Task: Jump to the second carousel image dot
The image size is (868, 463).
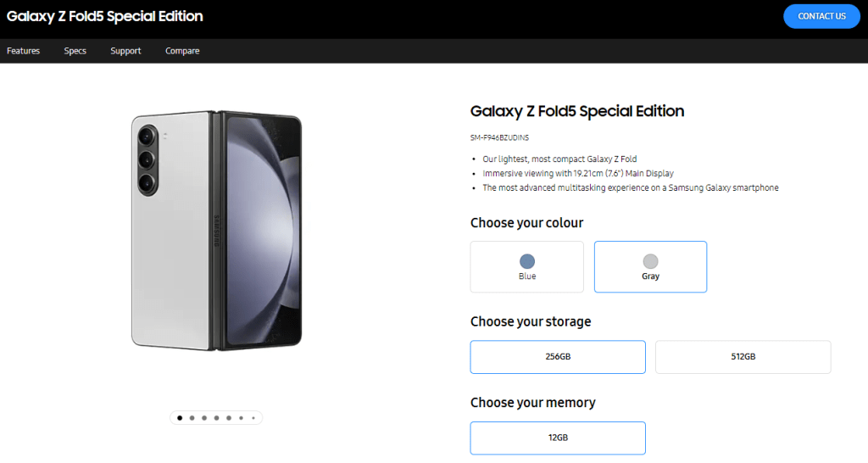Action: point(192,417)
